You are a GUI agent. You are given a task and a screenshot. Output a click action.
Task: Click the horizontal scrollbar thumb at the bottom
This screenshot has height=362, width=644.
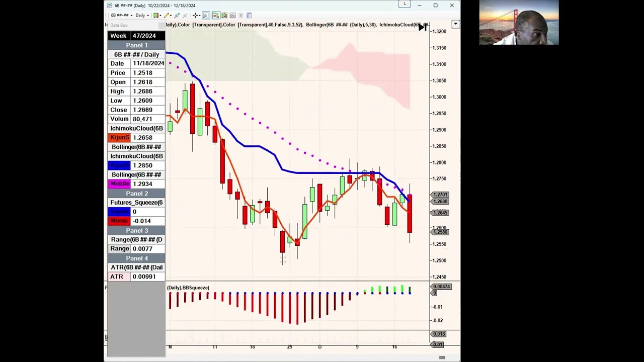[442, 357]
